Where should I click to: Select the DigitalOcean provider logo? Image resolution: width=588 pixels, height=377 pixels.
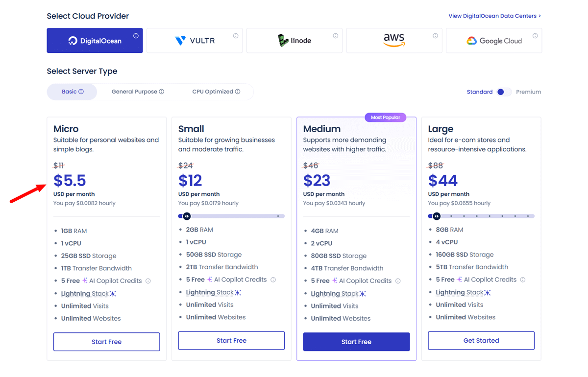pos(95,40)
